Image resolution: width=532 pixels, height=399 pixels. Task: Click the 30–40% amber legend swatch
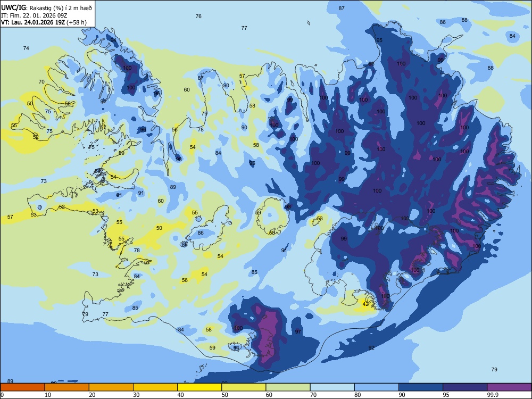pos(155,387)
